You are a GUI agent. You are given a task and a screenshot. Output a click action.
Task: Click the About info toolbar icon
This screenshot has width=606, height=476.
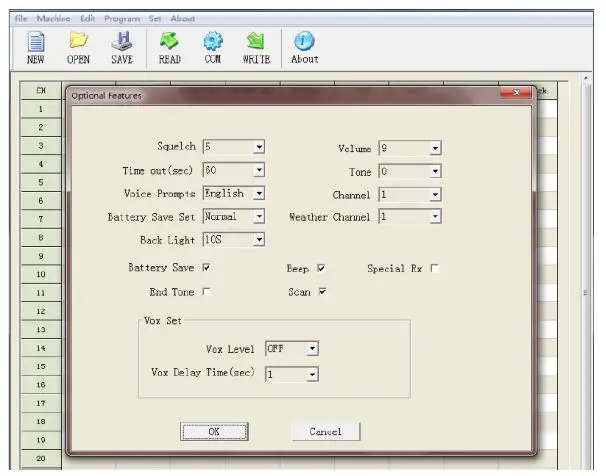305,48
